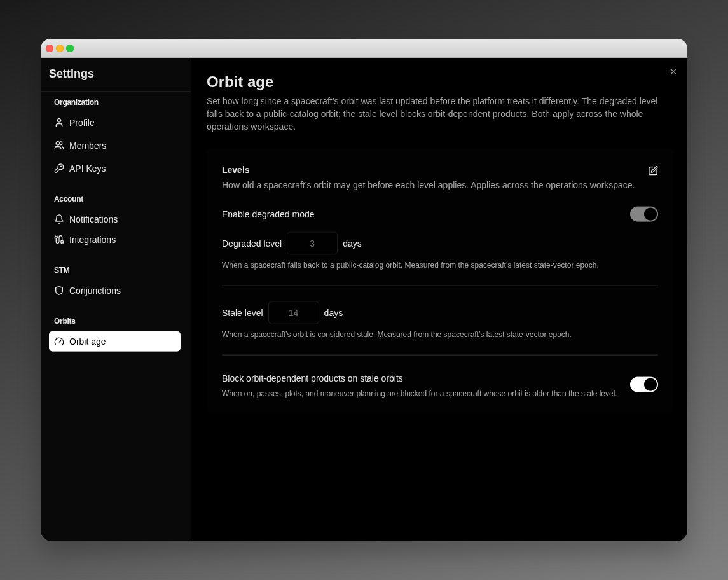The image size is (728, 580).
Task: Click the Conjunctions shield icon
Action: pyautogui.click(x=59, y=291)
